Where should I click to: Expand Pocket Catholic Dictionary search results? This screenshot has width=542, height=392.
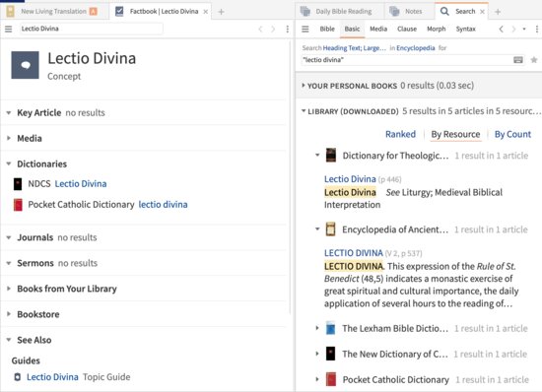(317, 379)
